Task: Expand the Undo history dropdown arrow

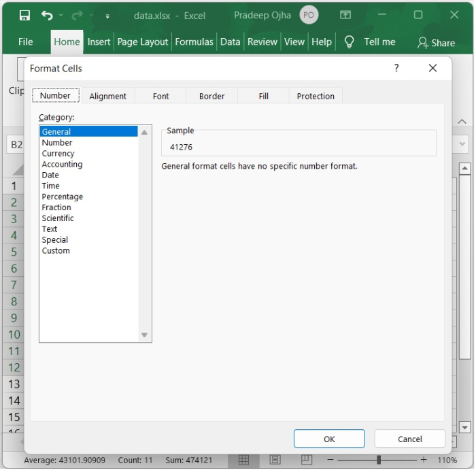Action: pos(61,15)
